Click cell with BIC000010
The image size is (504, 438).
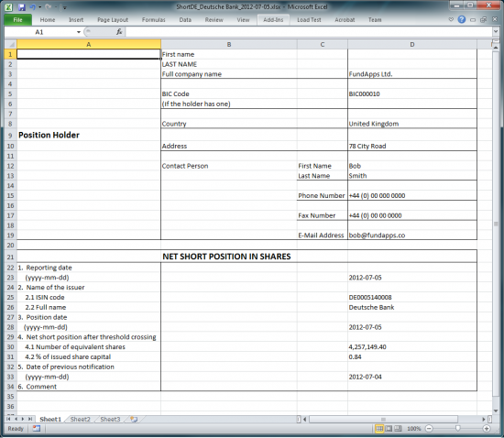(x=412, y=93)
